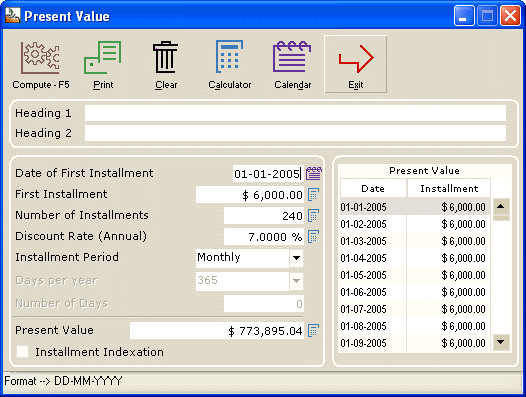The width and height of the screenshot is (526, 397).
Task: Click the Exit arrow button
Action: pyautogui.click(x=355, y=64)
